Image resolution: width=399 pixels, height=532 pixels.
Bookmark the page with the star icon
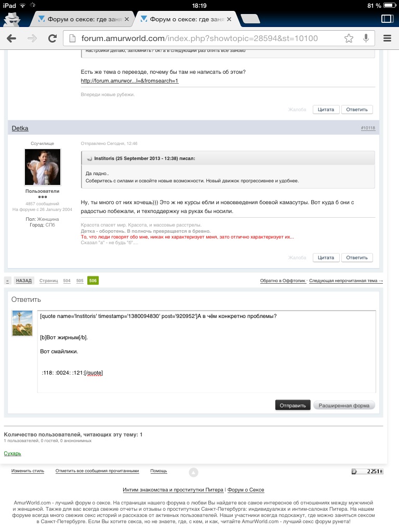[x=349, y=38]
